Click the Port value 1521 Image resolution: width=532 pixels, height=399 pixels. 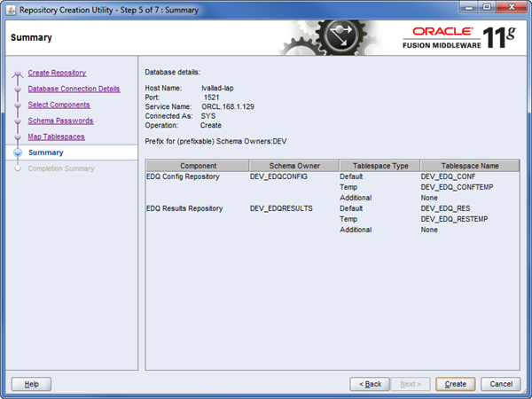click(211, 98)
